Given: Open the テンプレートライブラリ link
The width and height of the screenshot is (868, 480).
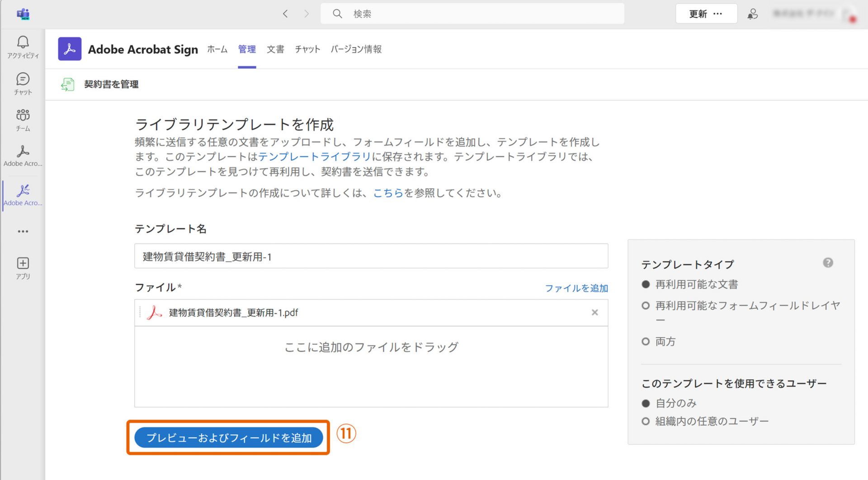Looking at the screenshot, I should pos(315,157).
